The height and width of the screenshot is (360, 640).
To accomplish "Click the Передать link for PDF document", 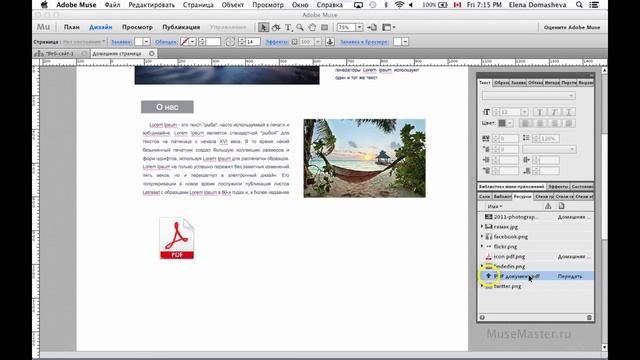I will point(570,276).
